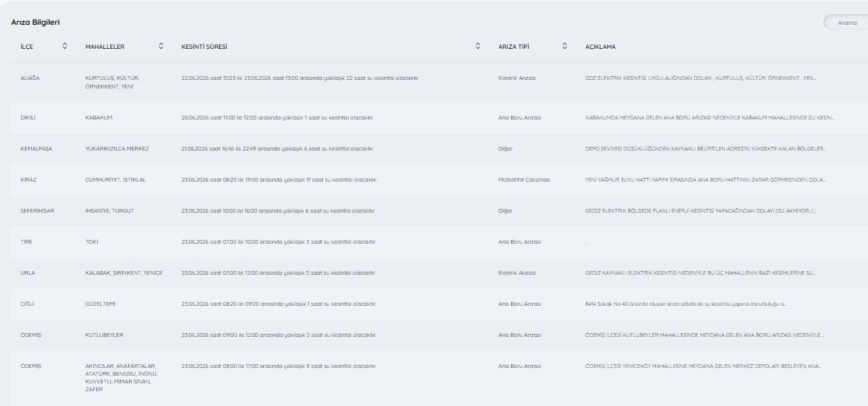Click Ana Boru Arızası in the DİKİLİ row
Image resolution: width=868 pixels, height=406 pixels.
coord(520,118)
